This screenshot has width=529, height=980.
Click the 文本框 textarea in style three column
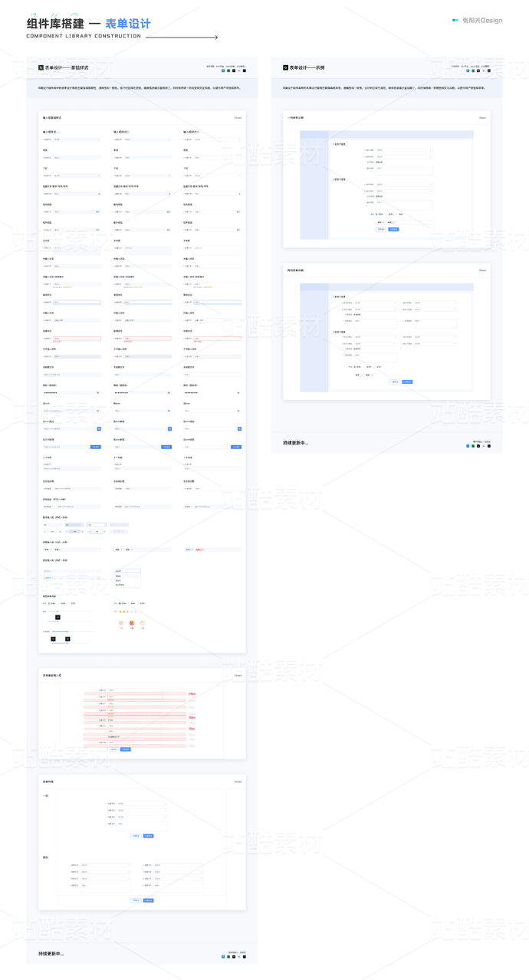217,250
